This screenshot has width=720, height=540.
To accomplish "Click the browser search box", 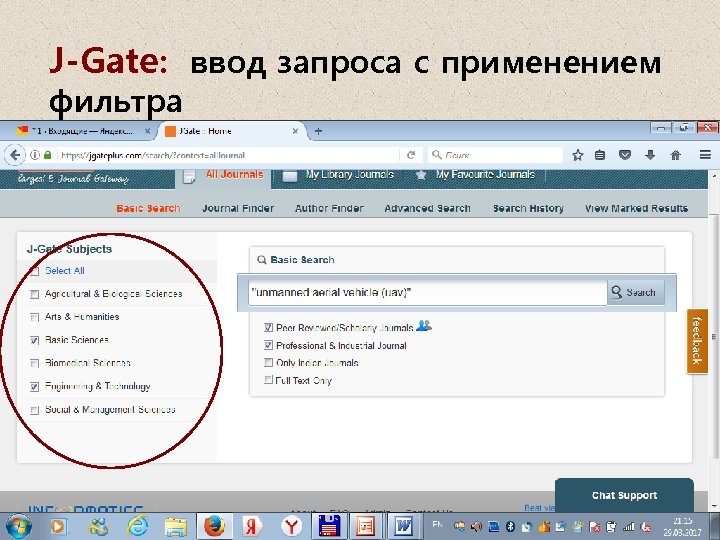I will (x=495, y=155).
